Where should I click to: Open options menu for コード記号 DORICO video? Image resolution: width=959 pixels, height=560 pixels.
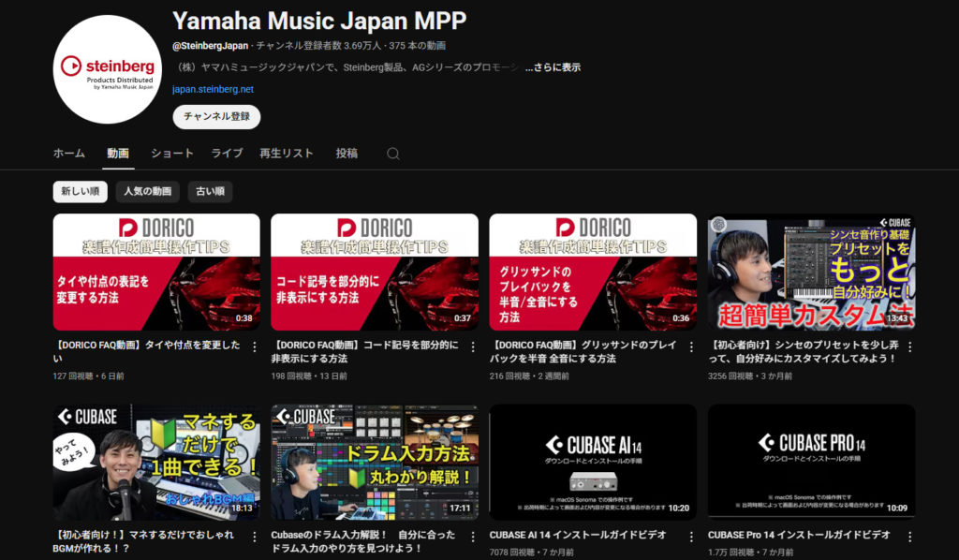click(x=472, y=346)
